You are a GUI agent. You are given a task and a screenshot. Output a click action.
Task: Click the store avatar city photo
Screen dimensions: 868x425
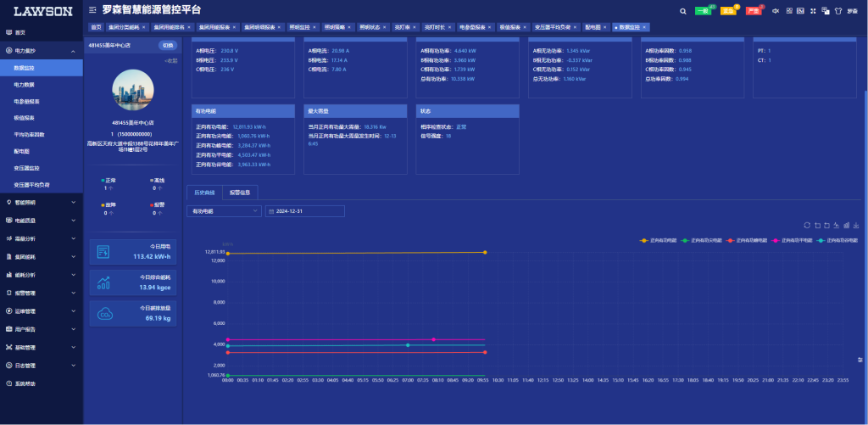tap(133, 90)
